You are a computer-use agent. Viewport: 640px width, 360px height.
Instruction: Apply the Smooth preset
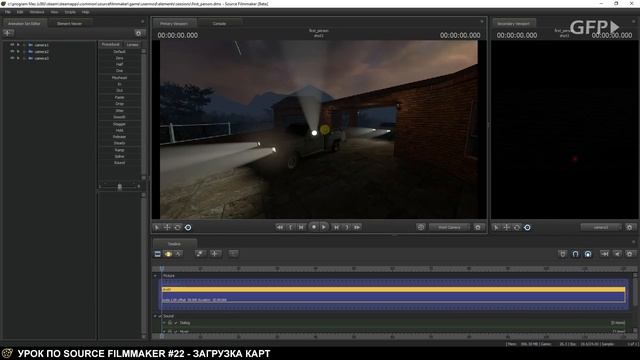click(120, 117)
